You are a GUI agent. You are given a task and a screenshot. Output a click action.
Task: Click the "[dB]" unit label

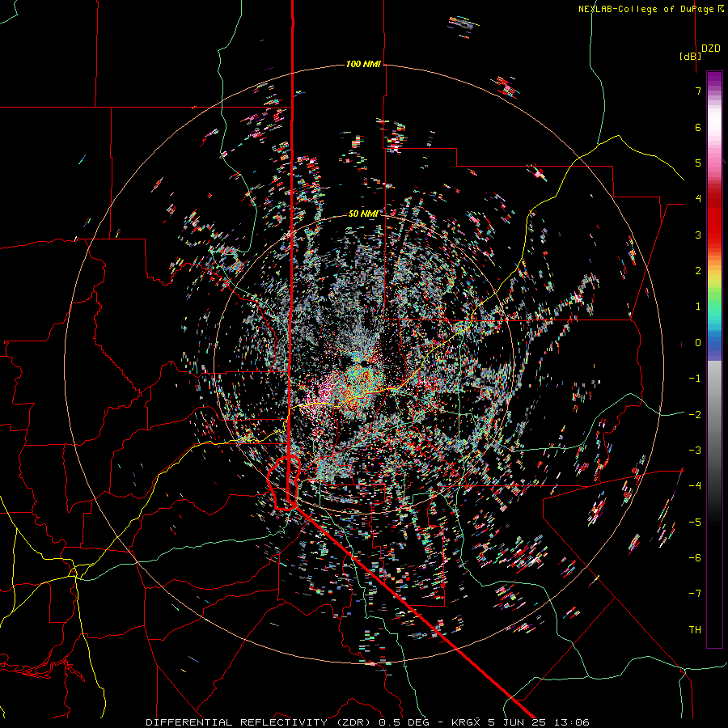click(x=691, y=57)
